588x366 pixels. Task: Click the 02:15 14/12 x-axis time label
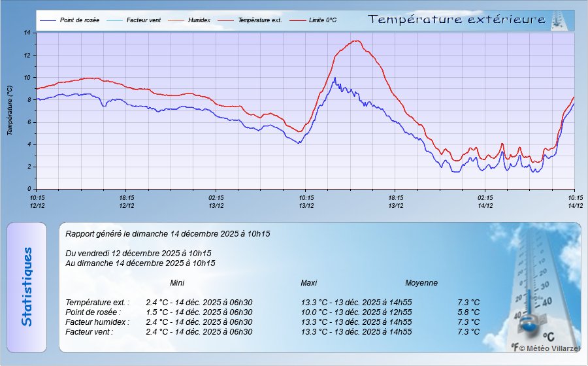(485, 201)
